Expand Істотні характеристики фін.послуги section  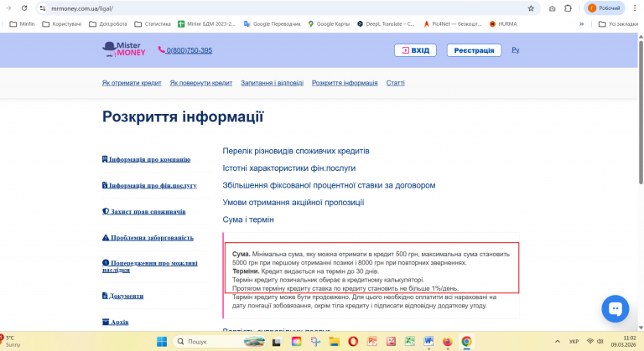tap(289, 168)
